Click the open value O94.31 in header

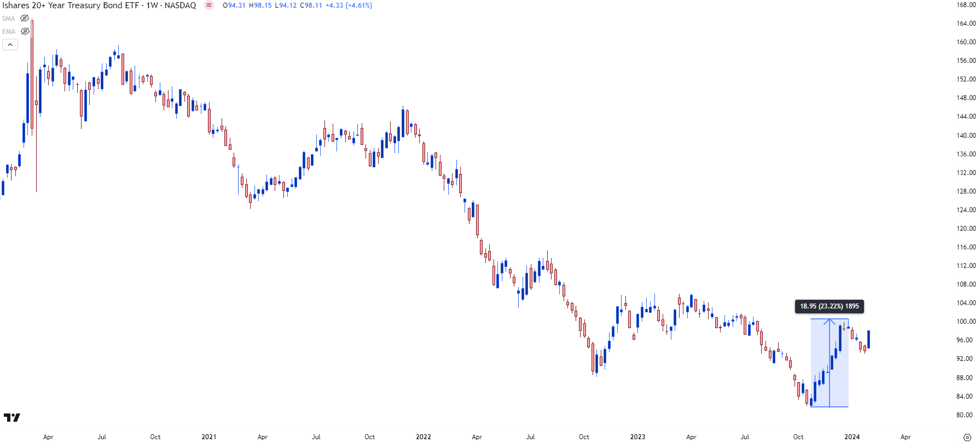click(x=234, y=5)
